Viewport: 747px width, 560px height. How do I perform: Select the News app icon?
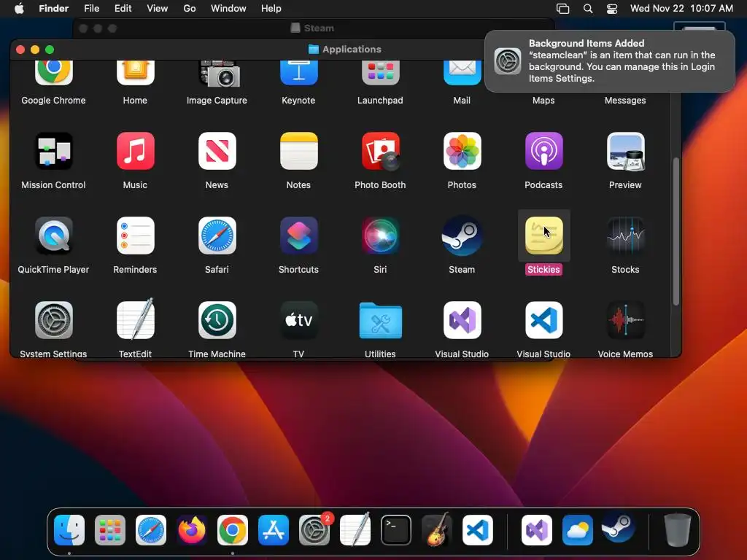click(x=217, y=151)
